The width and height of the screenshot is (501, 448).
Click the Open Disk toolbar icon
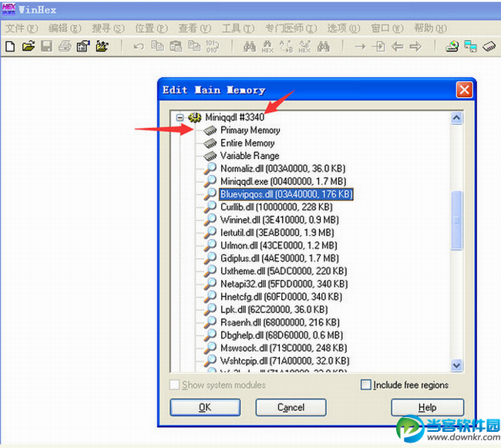click(x=452, y=47)
